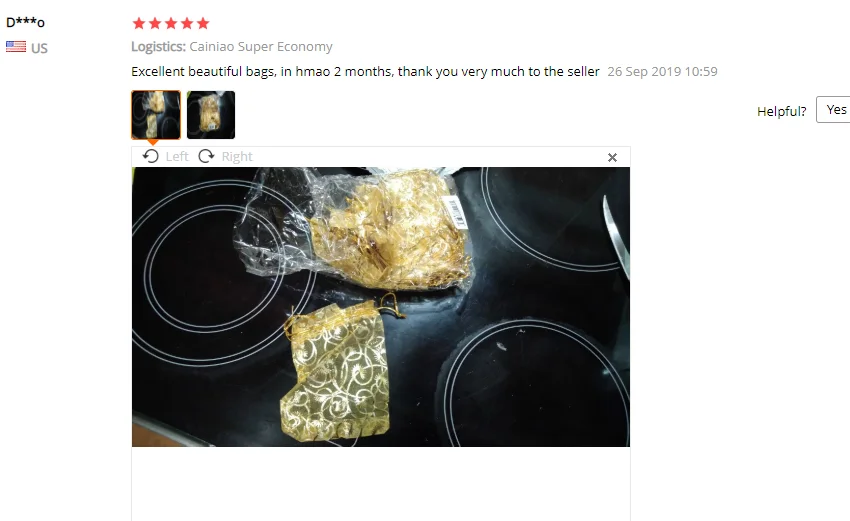Click the 'Left' rotation label
The height and width of the screenshot is (521, 850).
(x=177, y=157)
